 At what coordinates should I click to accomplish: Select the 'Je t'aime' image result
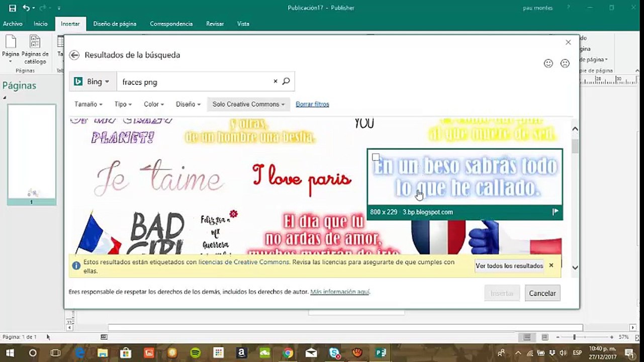158,177
